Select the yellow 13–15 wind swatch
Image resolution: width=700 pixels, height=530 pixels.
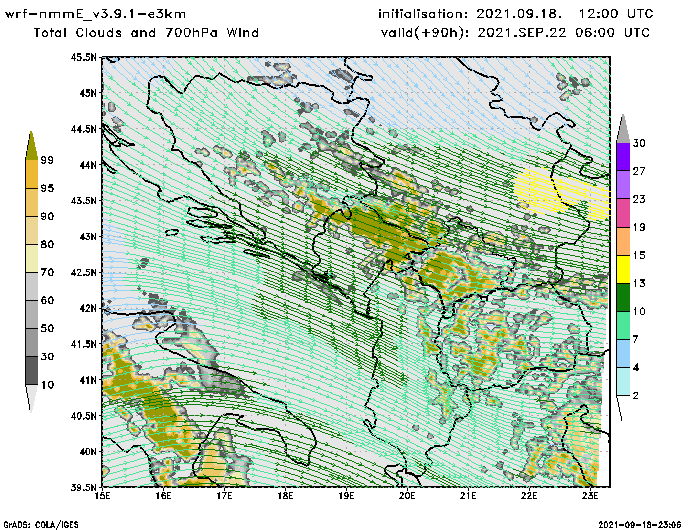(623, 269)
